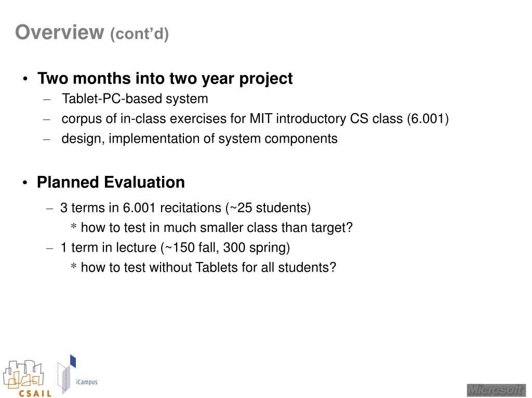Click the 3 terms in 6.001 recitations line

click(x=185, y=208)
